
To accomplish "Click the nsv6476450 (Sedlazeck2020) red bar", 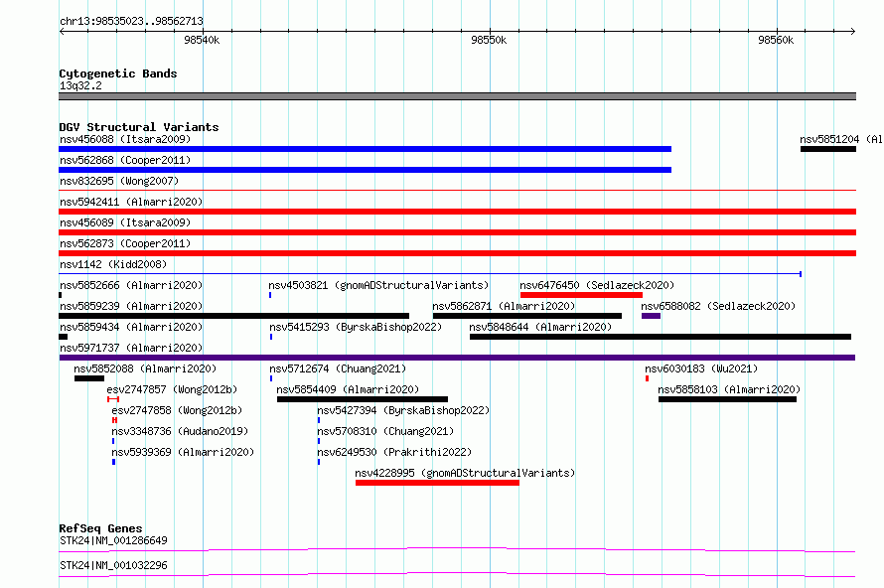I will pos(581,295).
